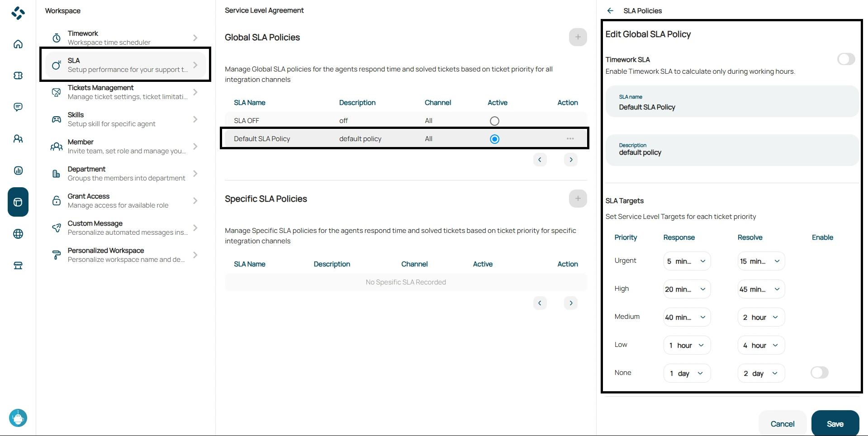Add a new Specific SLA policy

click(578, 199)
